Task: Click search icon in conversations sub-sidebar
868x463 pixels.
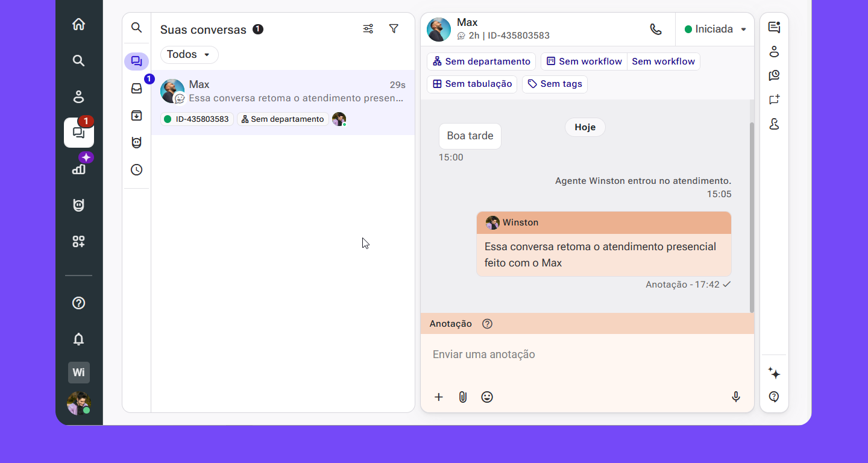Action: pyautogui.click(x=137, y=28)
